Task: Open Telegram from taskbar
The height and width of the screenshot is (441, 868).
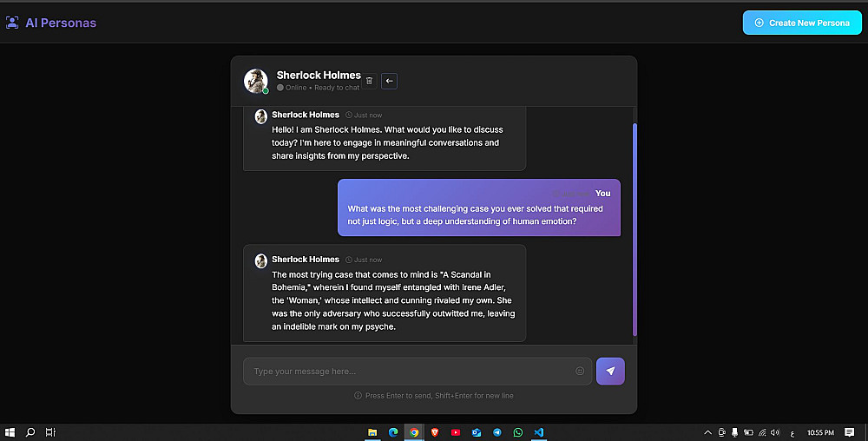Action: coord(497,432)
